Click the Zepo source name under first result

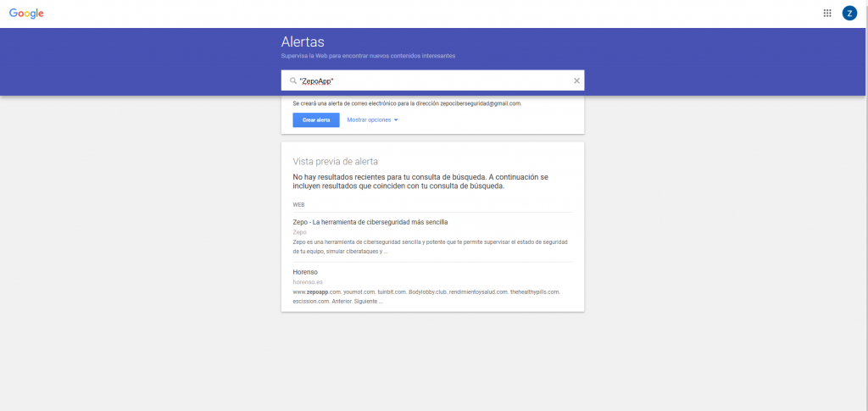coord(299,231)
